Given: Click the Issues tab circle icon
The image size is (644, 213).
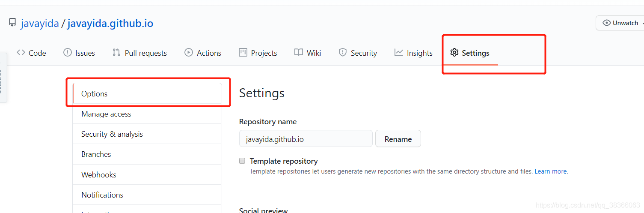Looking at the screenshot, I should [x=68, y=53].
